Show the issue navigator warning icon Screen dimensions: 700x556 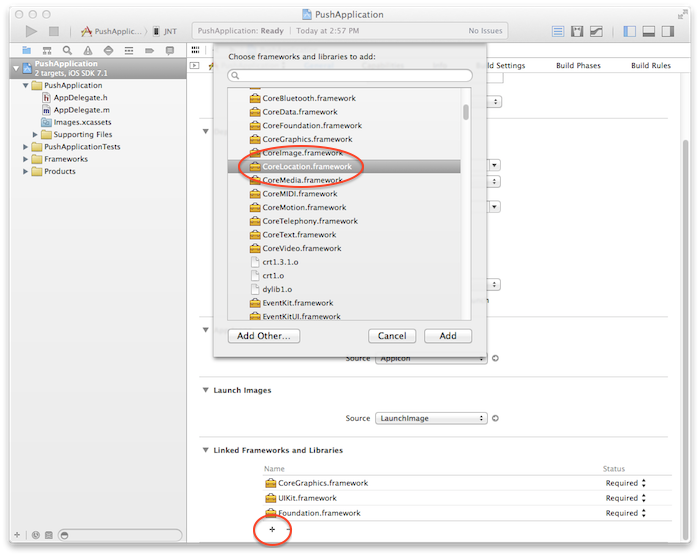click(x=88, y=50)
